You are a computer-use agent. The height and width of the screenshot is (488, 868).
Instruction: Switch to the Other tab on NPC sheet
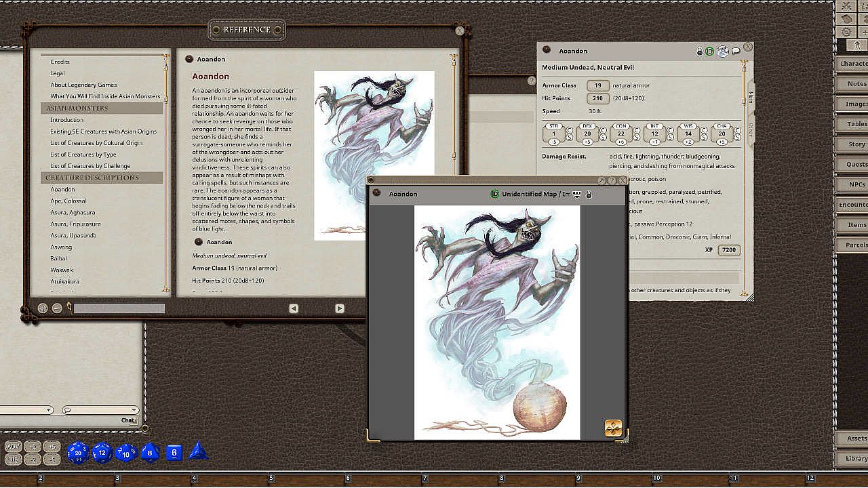(751, 129)
